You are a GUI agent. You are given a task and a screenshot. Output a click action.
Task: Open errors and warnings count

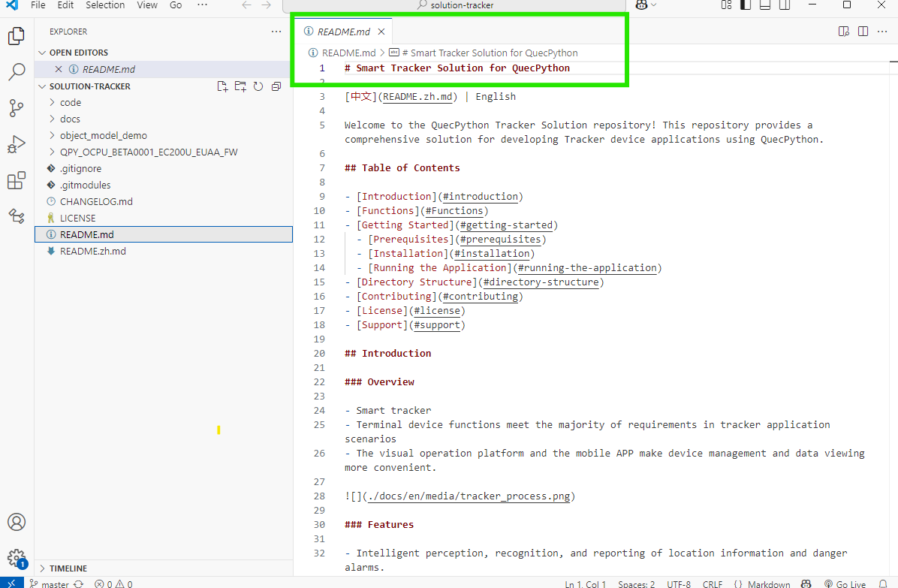[x=113, y=583]
